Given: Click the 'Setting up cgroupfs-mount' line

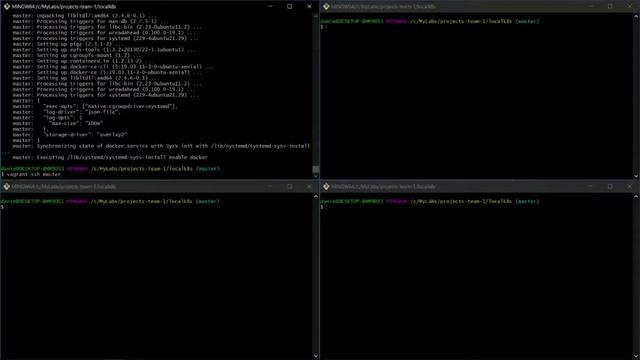Looking at the screenshot, I should tap(77, 55).
